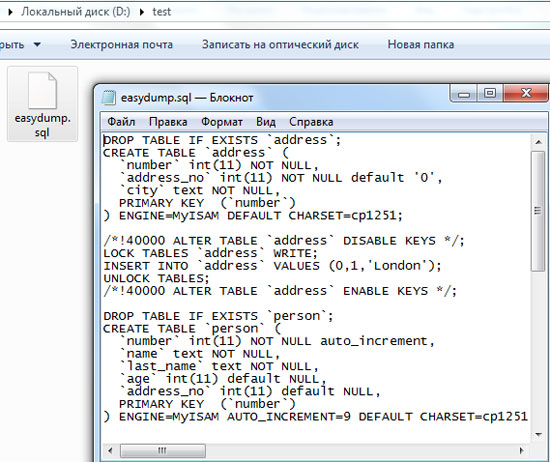Open the Файл menu in Notepad
The image size is (550, 462).
[121, 122]
